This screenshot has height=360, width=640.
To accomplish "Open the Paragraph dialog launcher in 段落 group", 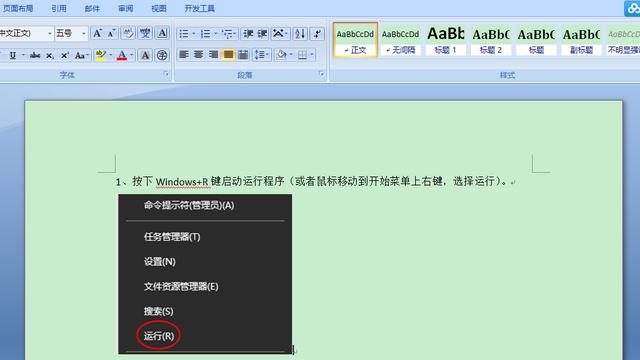I will click(322, 73).
